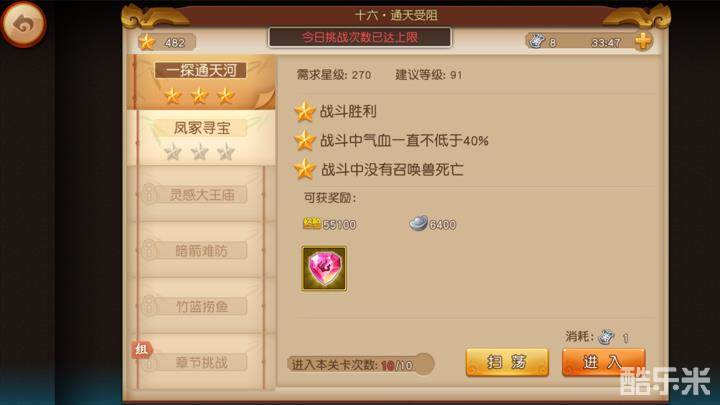Tap the 扫荡 sweep button
Viewport: 720px width, 405px height.
coord(507,362)
